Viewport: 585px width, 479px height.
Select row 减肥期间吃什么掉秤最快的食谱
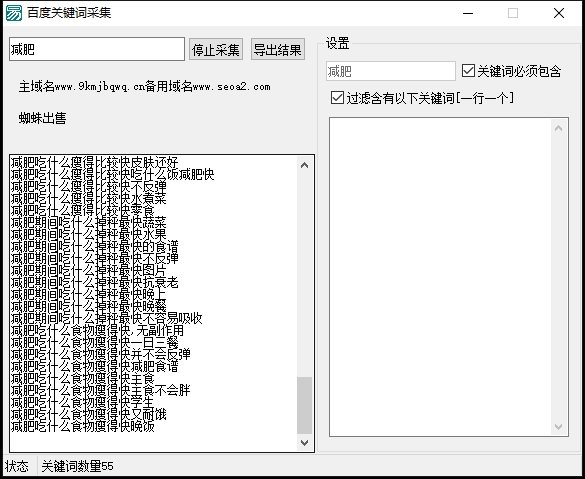point(94,247)
